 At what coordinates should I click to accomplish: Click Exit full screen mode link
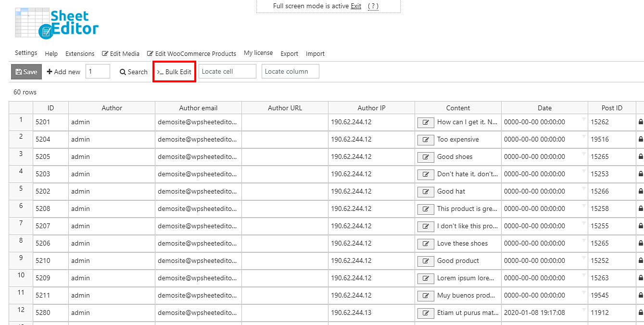click(x=356, y=6)
